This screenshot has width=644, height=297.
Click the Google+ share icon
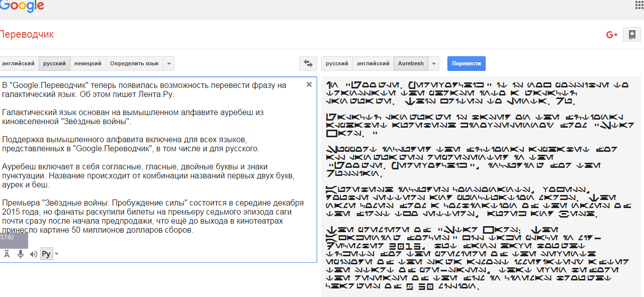[x=611, y=35]
